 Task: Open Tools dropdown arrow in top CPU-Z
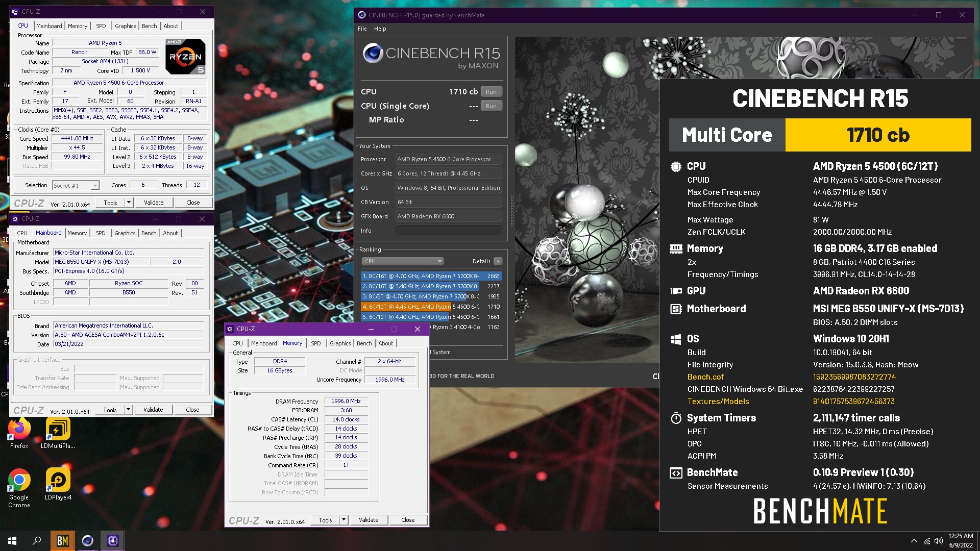[x=129, y=203]
